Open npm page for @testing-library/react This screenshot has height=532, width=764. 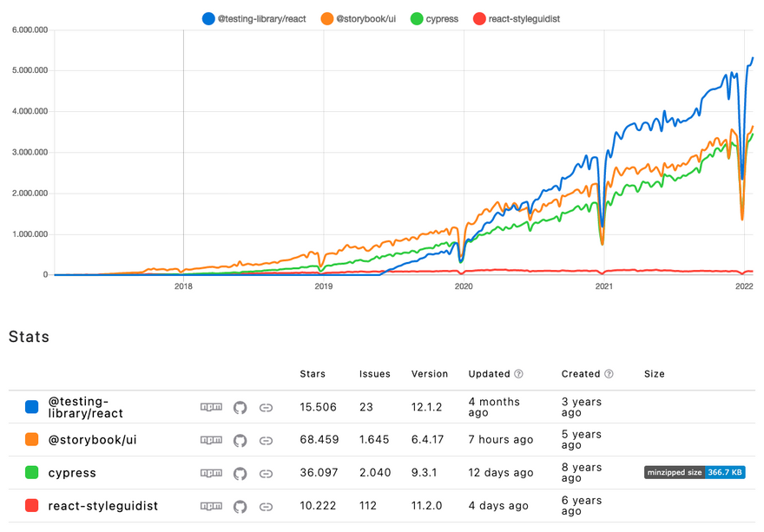tap(211, 407)
